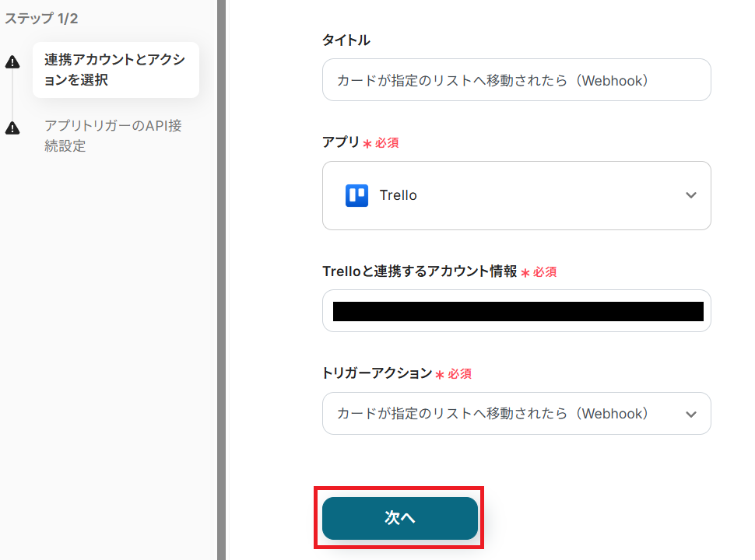Click the warning icon beside 連携アカウントとアクションを選択
This screenshot has height=560, width=755.
[12, 63]
